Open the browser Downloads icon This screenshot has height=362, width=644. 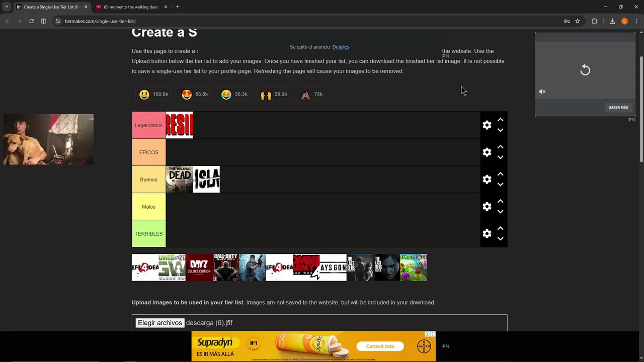[x=612, y=21]
